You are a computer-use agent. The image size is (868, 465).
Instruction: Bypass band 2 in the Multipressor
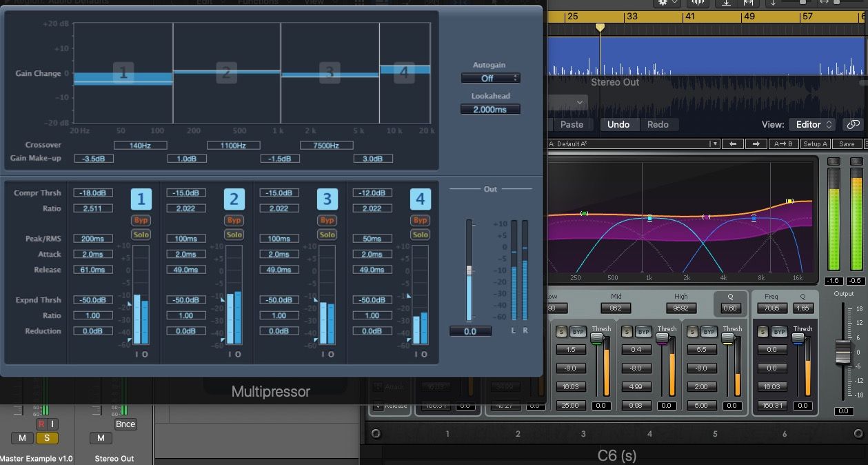tap(234, 220)
